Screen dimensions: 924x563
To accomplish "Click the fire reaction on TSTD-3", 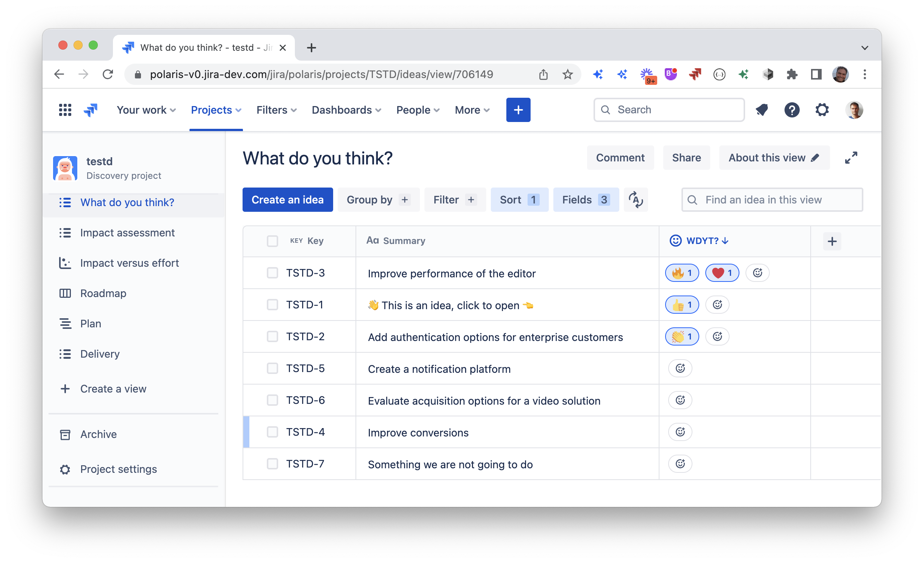I will tap(682, 273).
